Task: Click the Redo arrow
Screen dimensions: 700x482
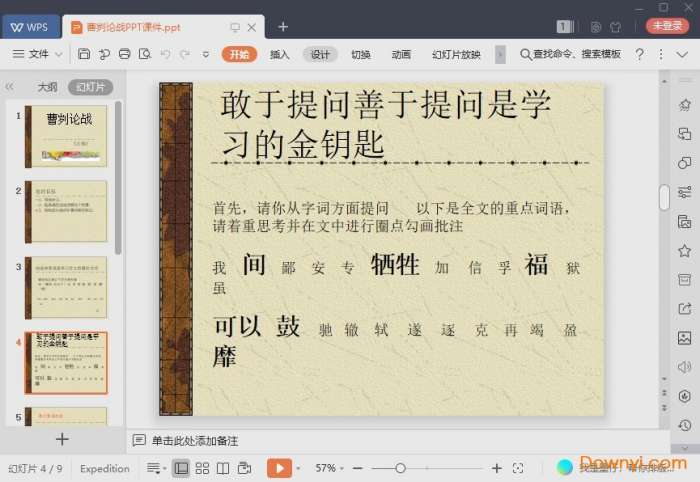Action: [185, 54]
